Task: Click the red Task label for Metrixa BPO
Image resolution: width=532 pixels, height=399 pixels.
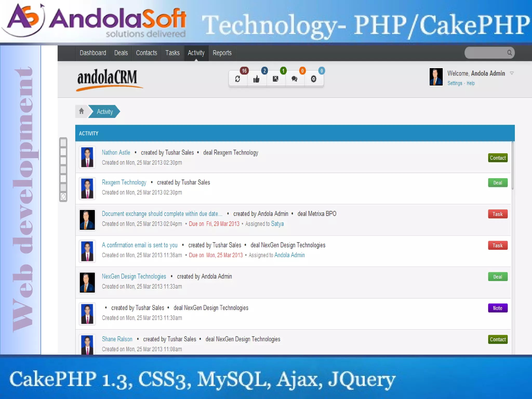Action: coord(497,214)
